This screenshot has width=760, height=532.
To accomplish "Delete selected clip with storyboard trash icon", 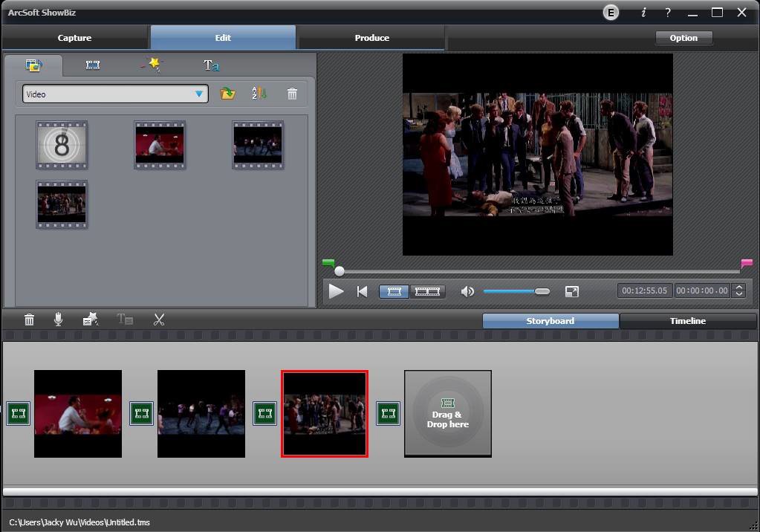I will point(29,319).
